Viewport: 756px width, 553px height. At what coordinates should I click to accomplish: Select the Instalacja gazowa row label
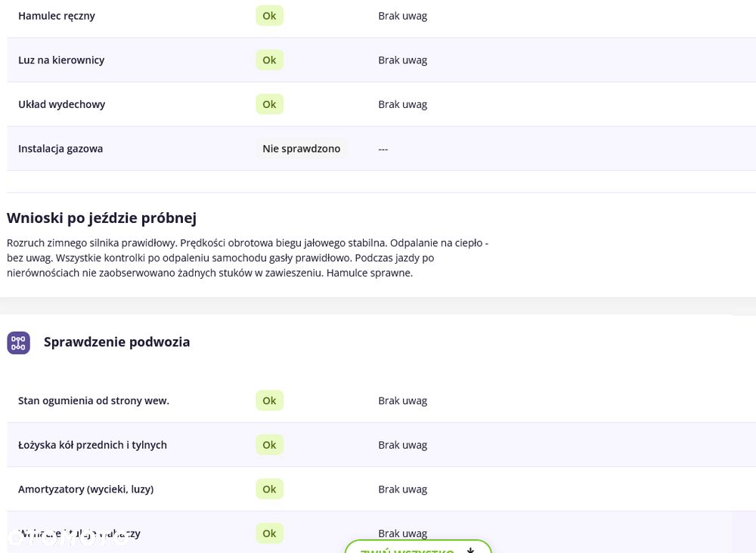(60, 149)
